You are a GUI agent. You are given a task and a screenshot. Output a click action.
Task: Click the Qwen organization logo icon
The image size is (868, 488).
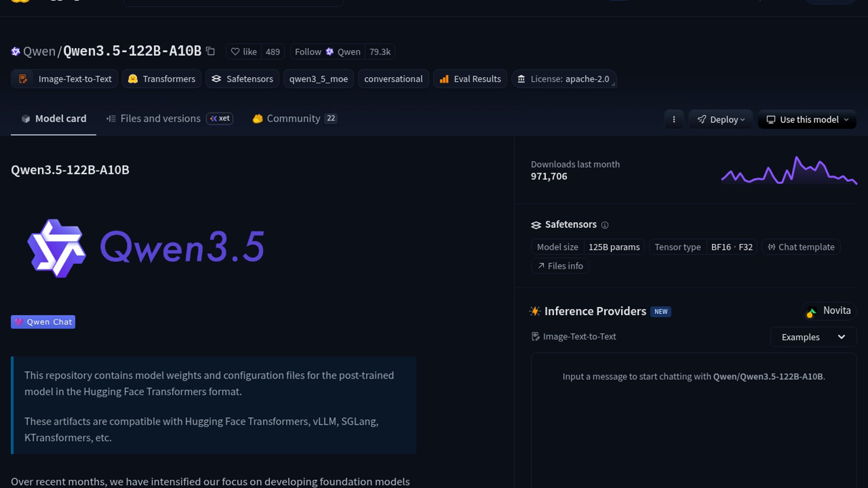pyautogui.click(x=15, y=52)
